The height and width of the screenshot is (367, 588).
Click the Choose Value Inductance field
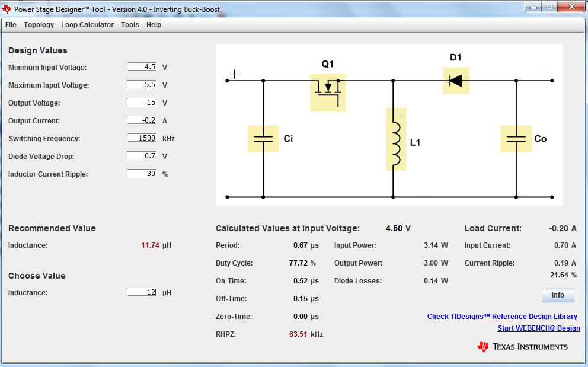(142, 292)
